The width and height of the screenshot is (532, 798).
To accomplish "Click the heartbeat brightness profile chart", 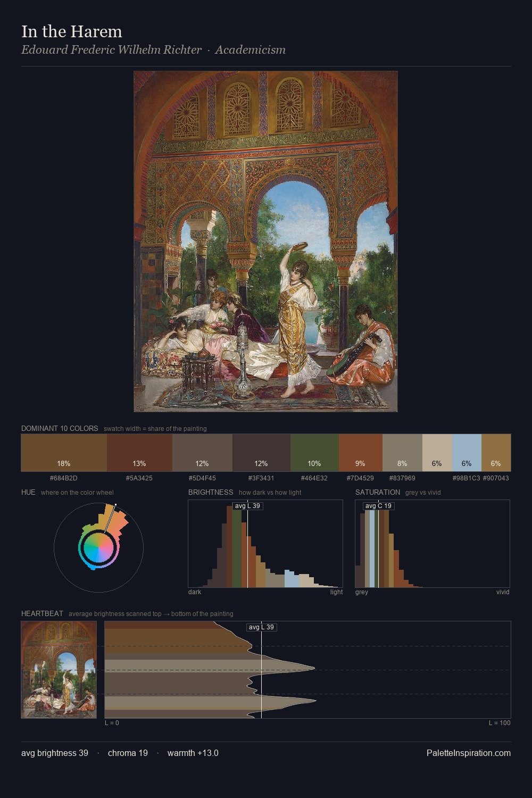I will tap(307, 670).
